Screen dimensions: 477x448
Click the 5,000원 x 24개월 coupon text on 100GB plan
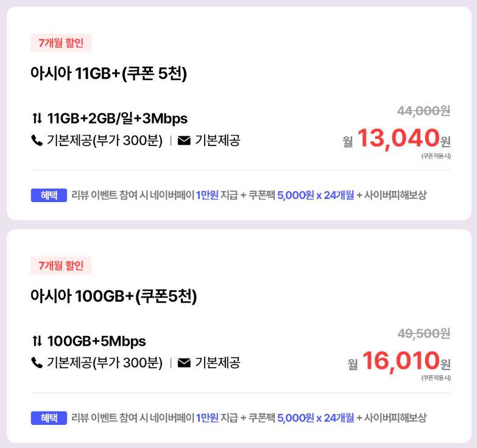(315, 418)
